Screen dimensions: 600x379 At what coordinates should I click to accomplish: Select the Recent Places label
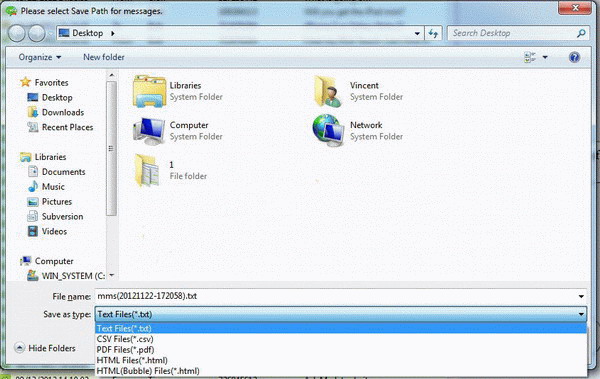click(x=67, y=127)
